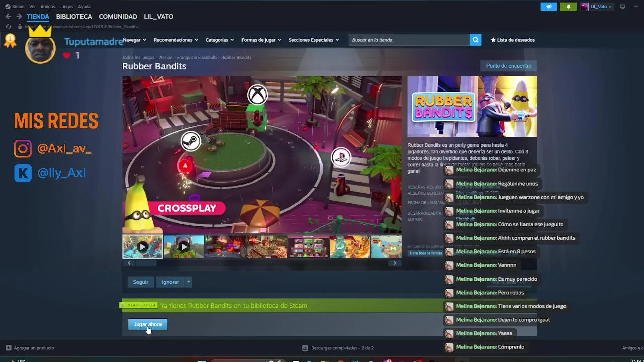Click the Rubber Bandits header artwork
This screenshot has height=362, width=644.
pyautogui.click(x=472, y=107)
